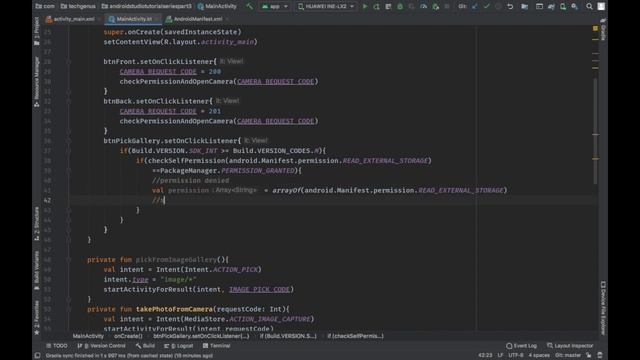
Task: Switch to the AndroidManifest.xml tab
Action: coord(197,19)
